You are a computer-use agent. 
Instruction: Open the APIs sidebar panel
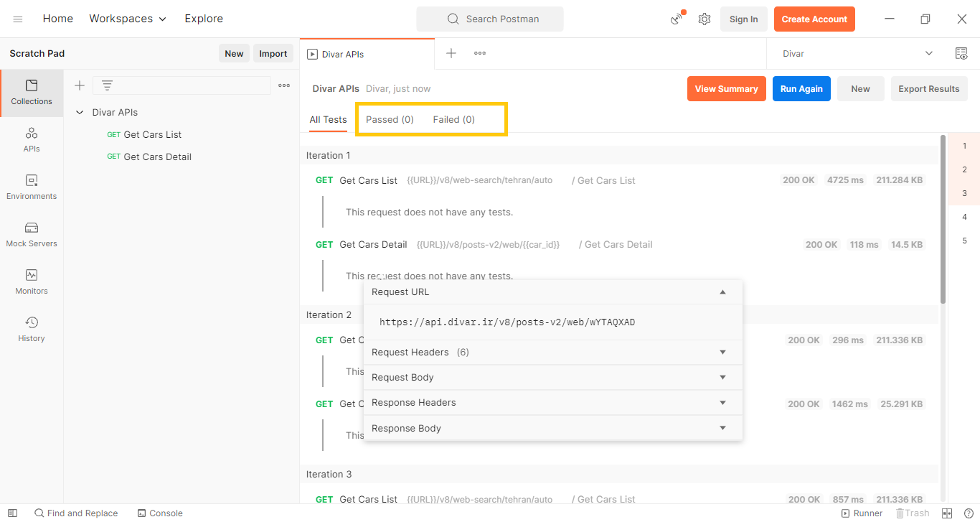(x=32, y=140)
